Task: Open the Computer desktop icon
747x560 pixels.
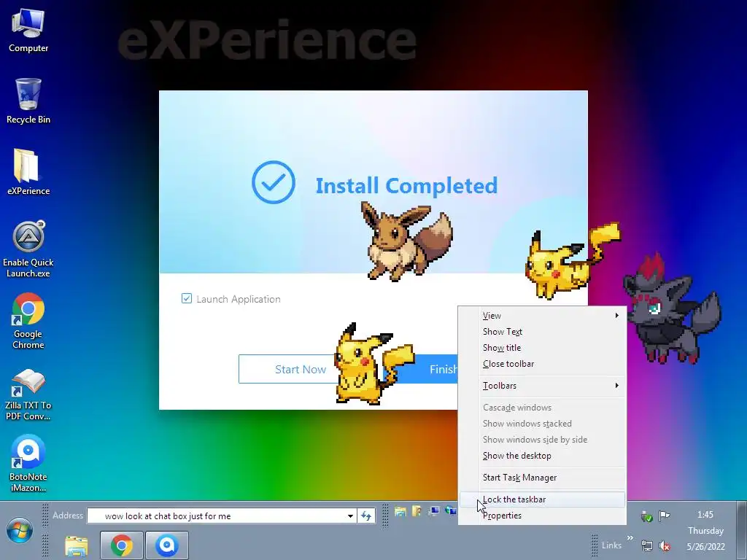Action: (28, 31)
